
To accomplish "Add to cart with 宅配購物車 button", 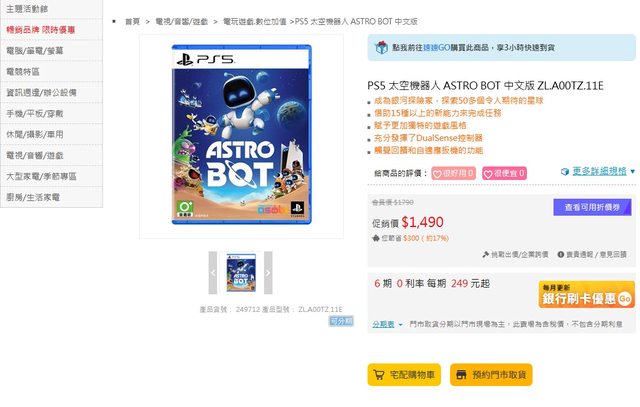I will coord(404,375).
